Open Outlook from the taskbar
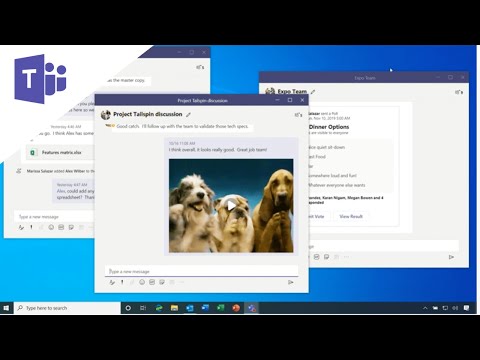Viewport: 480px width, 360px height. [190, 308]
